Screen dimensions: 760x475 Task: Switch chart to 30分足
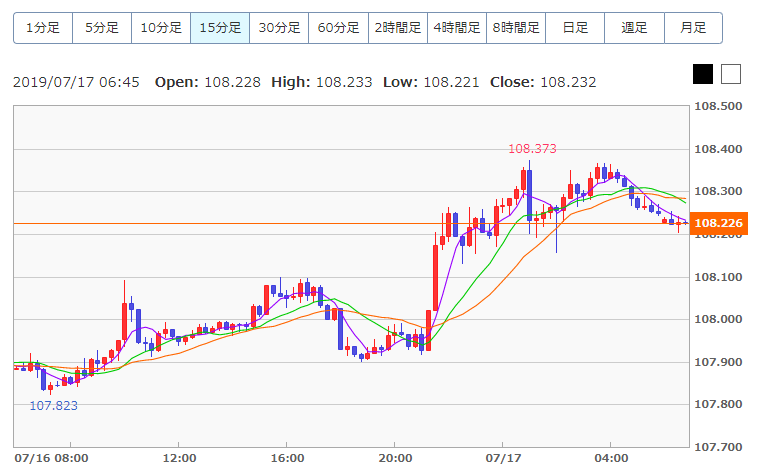(x=280, y=28)
